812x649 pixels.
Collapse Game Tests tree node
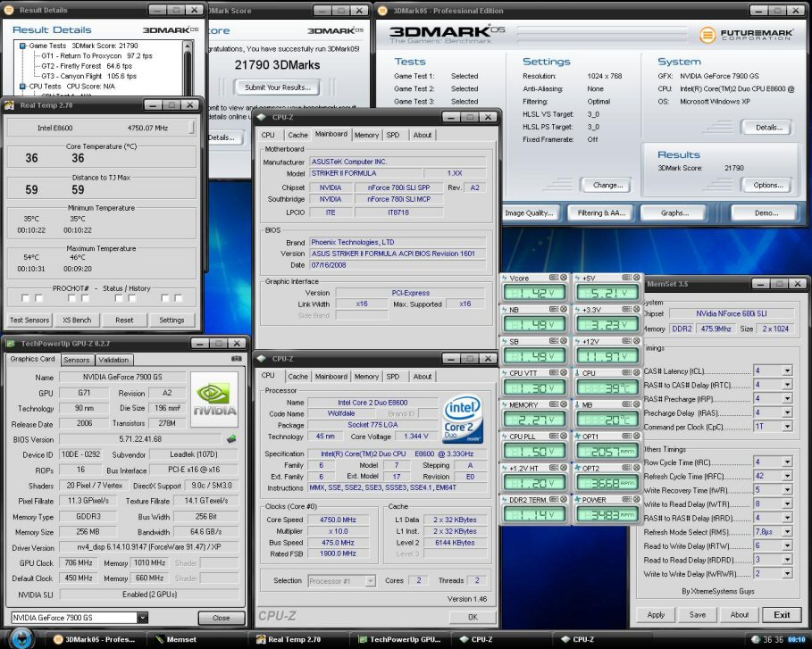coord(23,46)
